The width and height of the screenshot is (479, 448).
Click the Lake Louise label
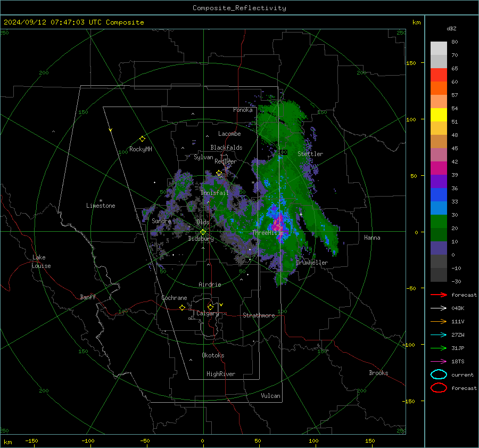click(41, 262)
